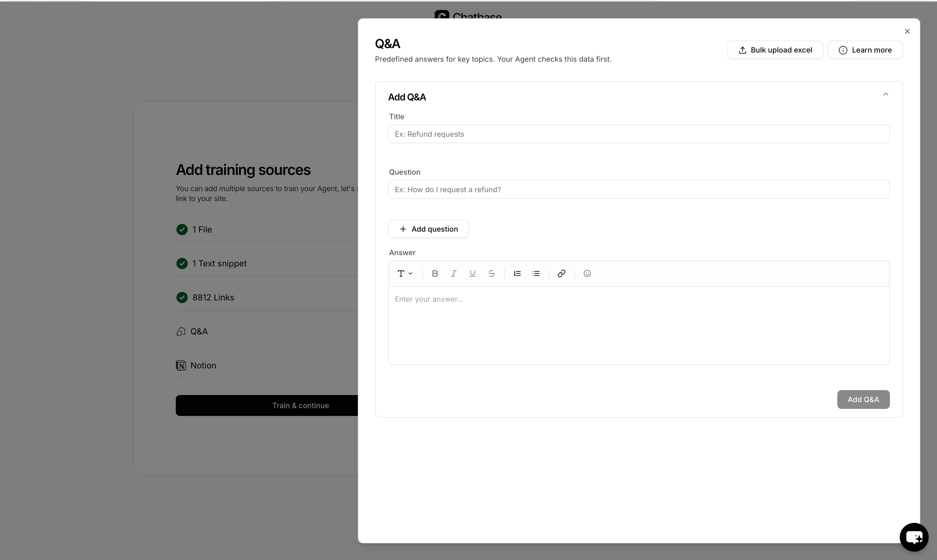Open the text style dropdown
The image size is (937, 560).
click(x=405, y=273)
